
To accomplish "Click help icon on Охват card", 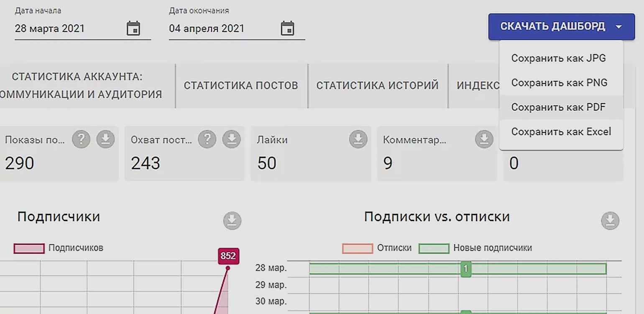I will (x=207, y=139).
